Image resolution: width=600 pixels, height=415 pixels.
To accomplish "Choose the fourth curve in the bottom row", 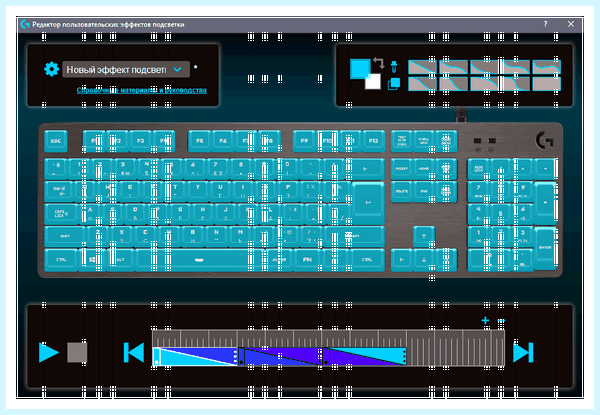I will (516, 84).
